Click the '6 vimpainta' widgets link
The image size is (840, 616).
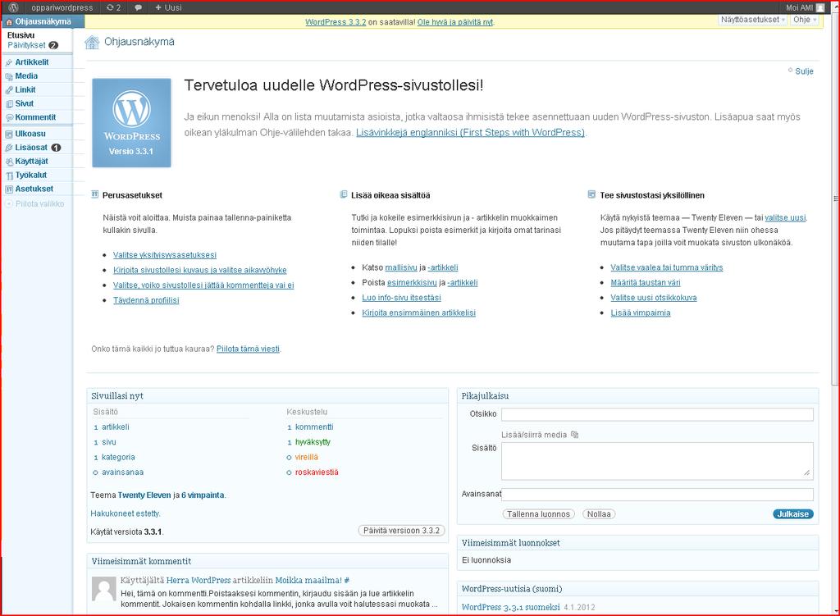tap(203, 495)
